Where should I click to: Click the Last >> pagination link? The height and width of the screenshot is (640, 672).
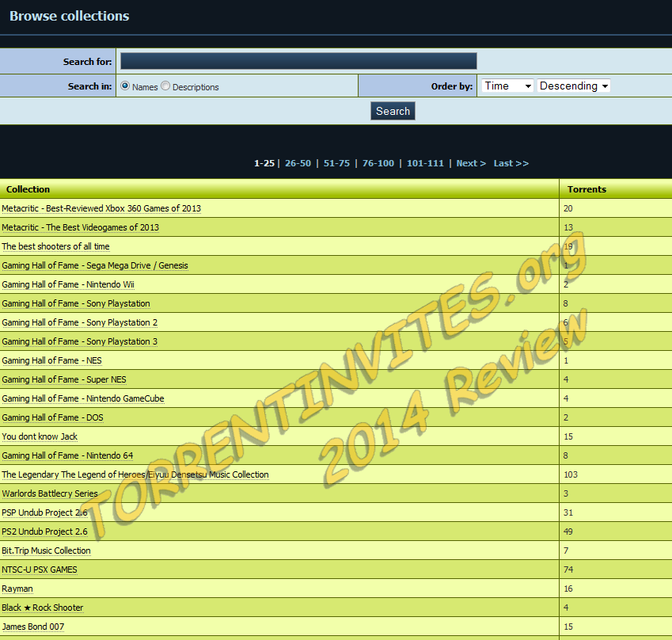tap(511, 163)
